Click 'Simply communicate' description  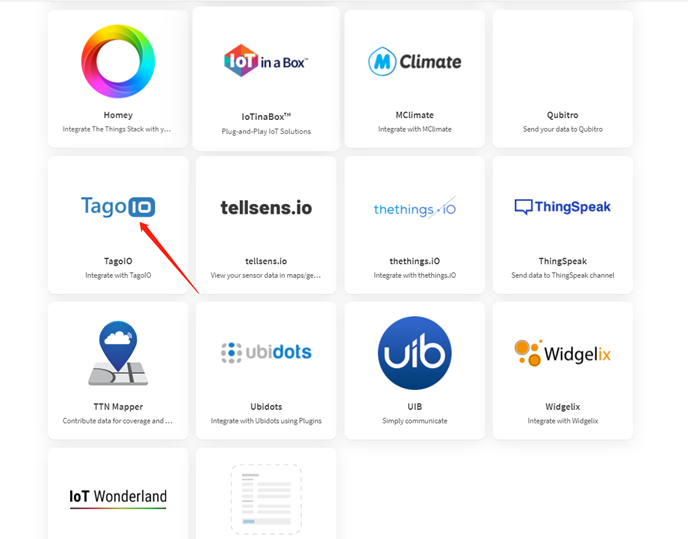(415, 421)
